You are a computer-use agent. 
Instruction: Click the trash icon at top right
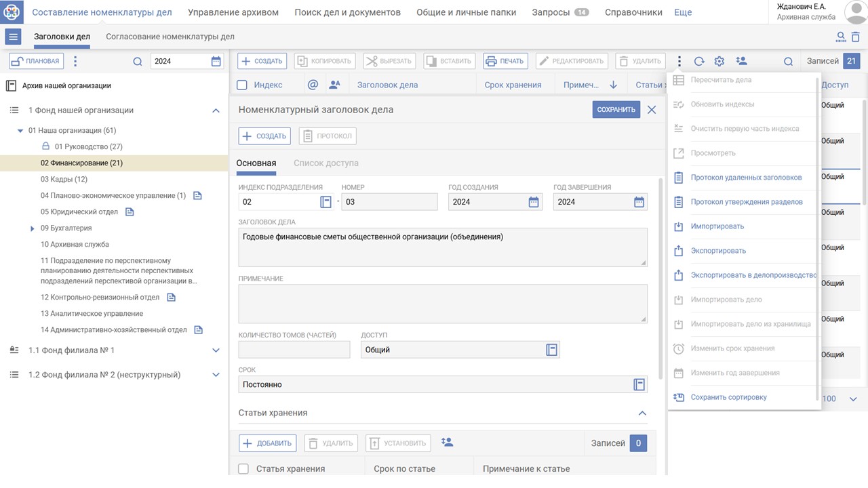pos(856,37)
